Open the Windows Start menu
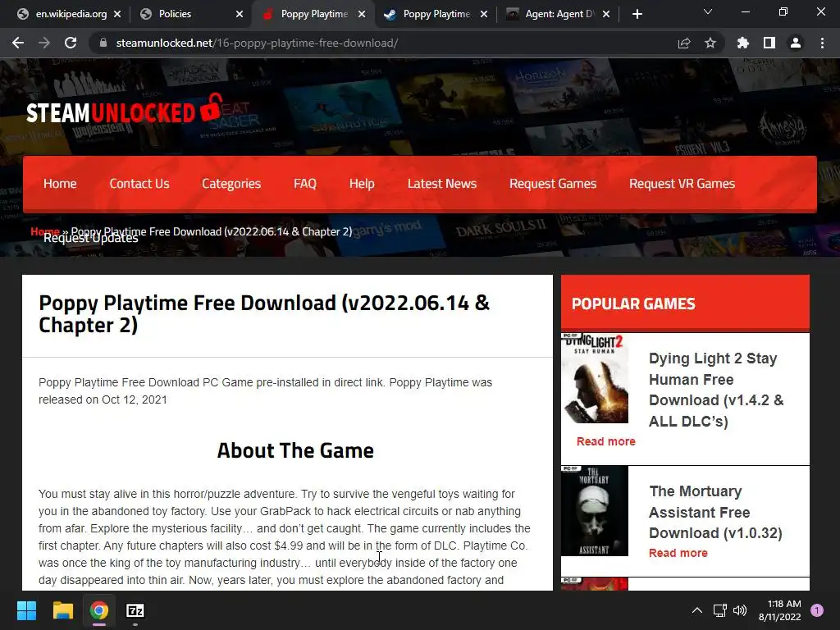 26,610
